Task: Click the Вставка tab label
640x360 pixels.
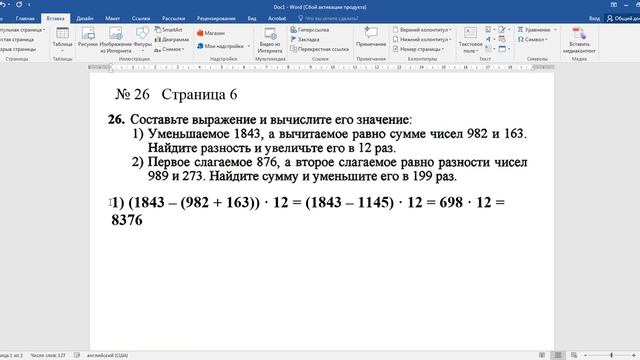Action: point(55,18)
